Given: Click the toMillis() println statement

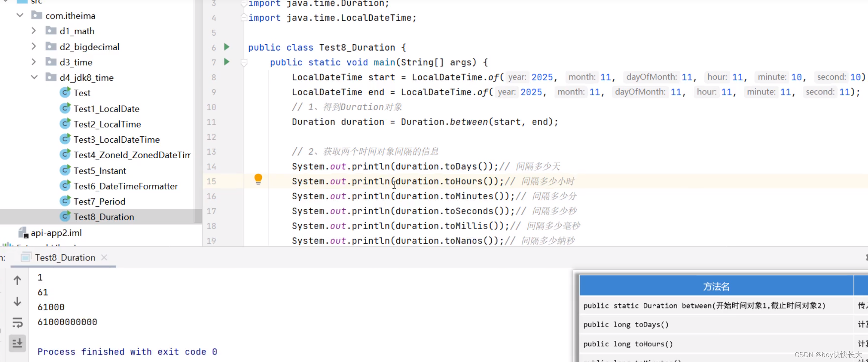Looking at the screenshot, I should click(400, 226).
